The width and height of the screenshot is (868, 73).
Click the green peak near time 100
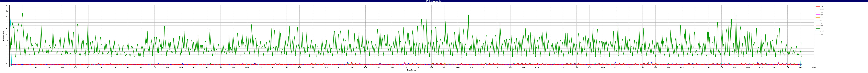point(23,13)
